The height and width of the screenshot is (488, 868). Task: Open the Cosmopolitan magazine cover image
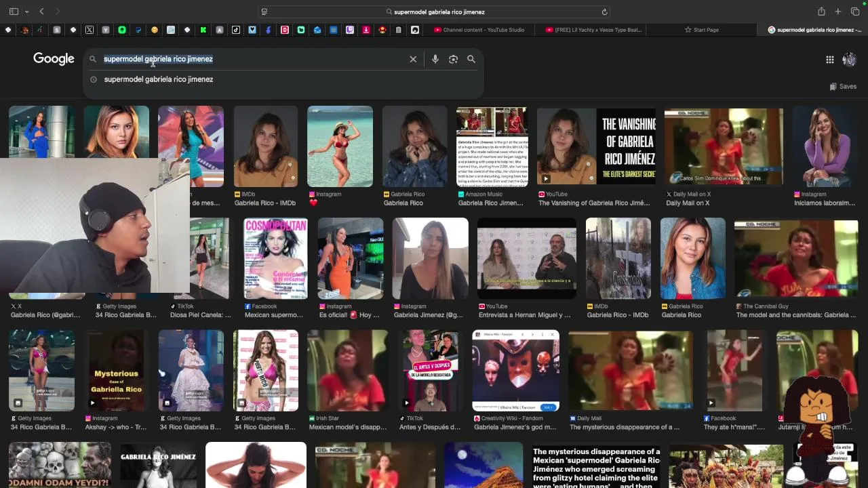(x=275, y=258)
